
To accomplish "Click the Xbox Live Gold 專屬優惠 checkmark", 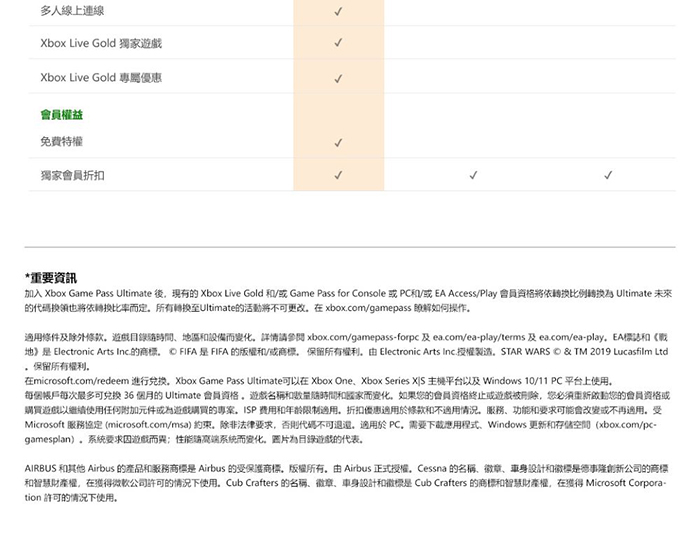I will (x=338, y=78).
